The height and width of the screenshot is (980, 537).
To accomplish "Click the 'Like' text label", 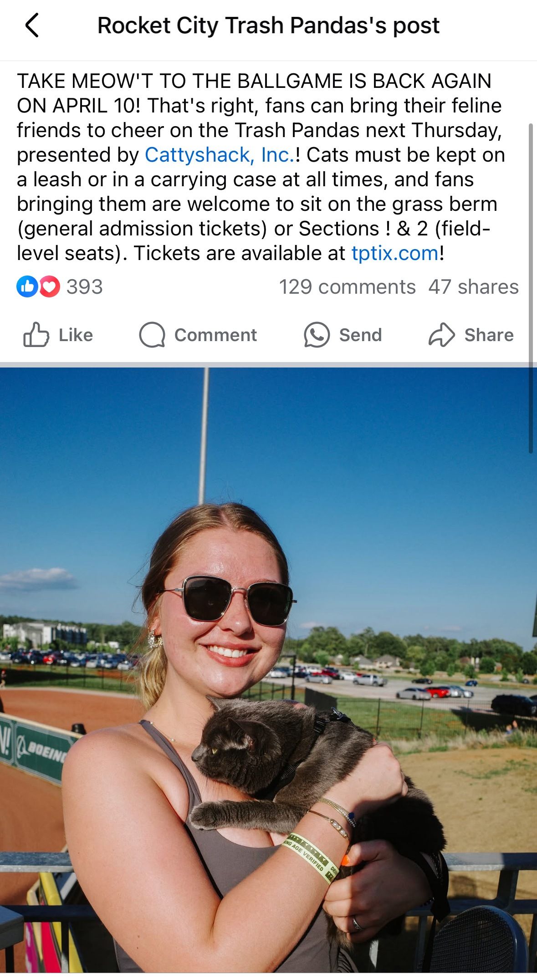I will [x=76, y=335].
